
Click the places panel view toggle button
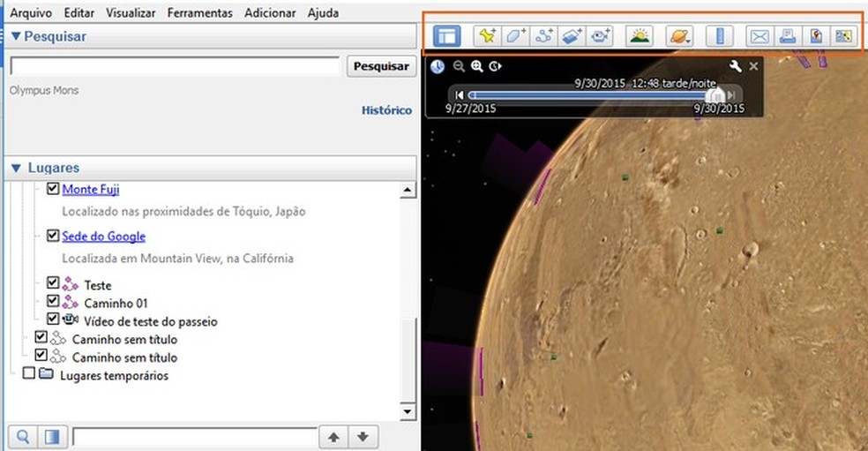pos(52,437)
